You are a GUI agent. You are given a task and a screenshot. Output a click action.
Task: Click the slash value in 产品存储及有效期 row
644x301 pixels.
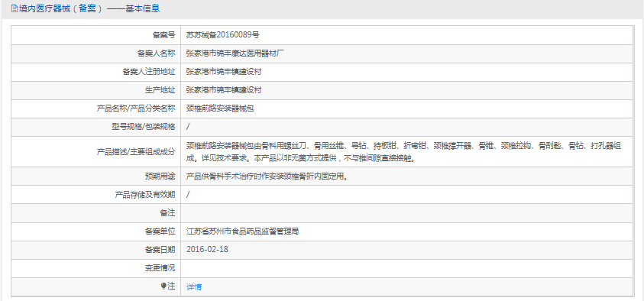pyautogui.click(x=188, y=195)
